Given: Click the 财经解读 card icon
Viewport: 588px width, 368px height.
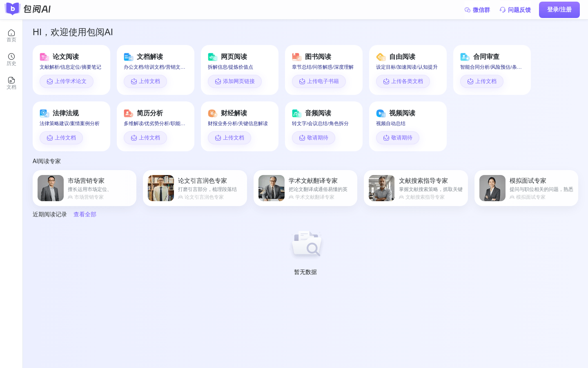Looking at the screenshot, I should pyautogui.click(x=212, y=113).
